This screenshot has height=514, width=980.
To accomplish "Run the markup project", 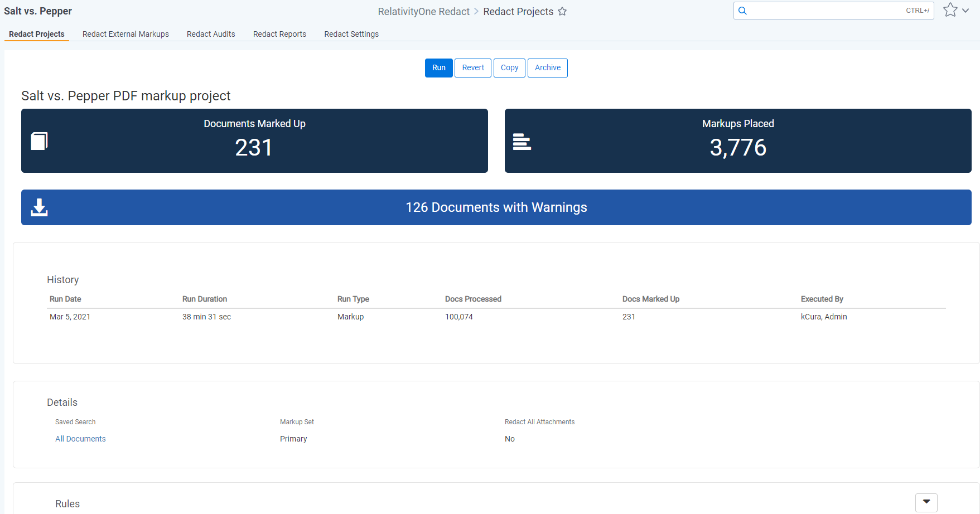I will tap(439, 68).
